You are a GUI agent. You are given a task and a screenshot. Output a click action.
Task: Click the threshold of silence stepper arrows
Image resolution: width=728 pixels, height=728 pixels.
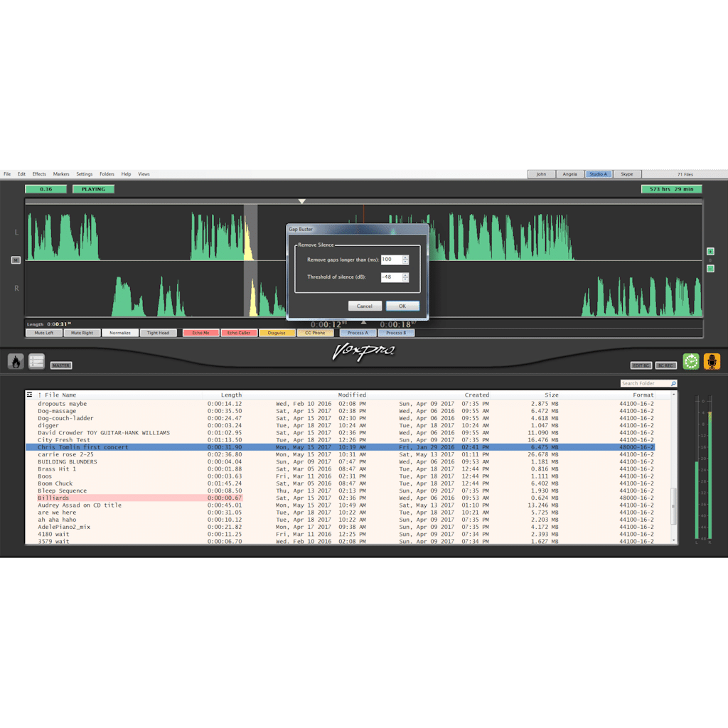pyautogui.click(x=405, y=277)
